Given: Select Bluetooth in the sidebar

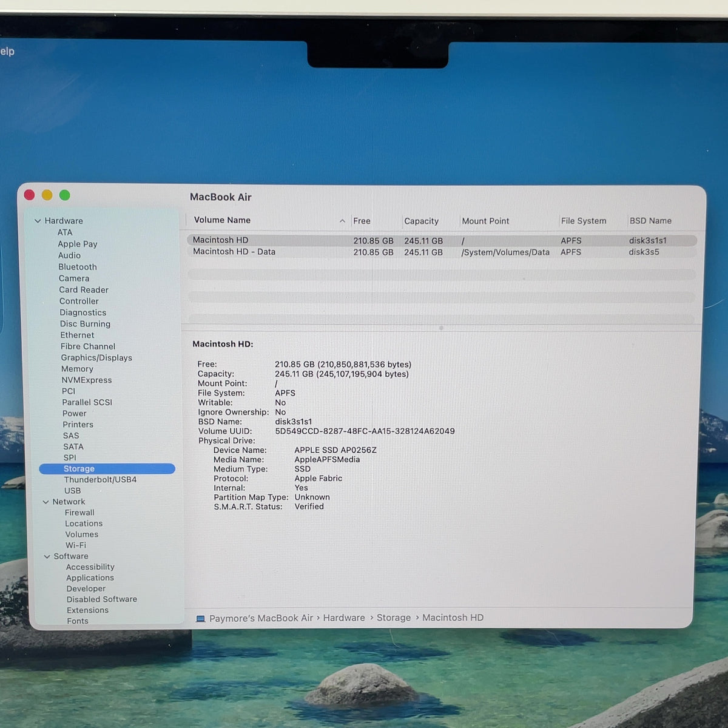Looking at the screenshot, I should (x=78, y=267).
